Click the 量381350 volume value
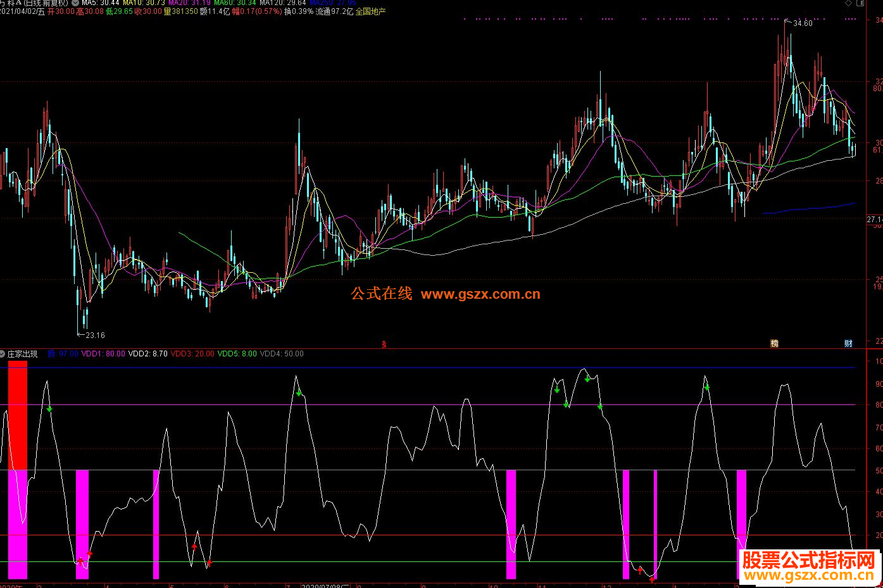The height and width of the screenshot is (588, 883). 180,11
